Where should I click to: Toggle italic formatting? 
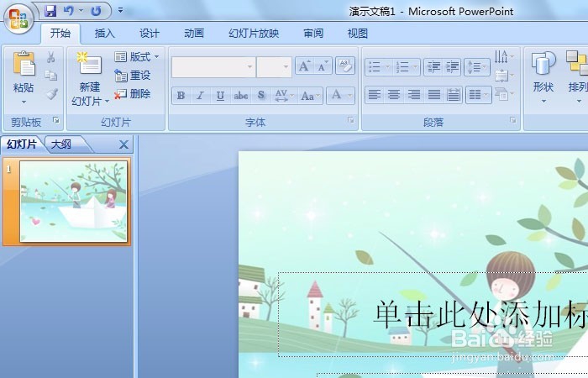coord(200,96)
